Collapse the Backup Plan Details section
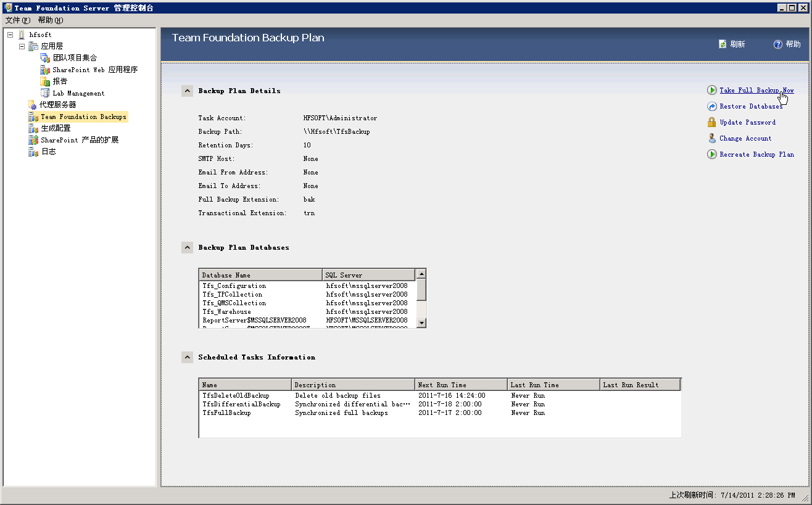This screenshot has height=505, width=812. point(187,91)
